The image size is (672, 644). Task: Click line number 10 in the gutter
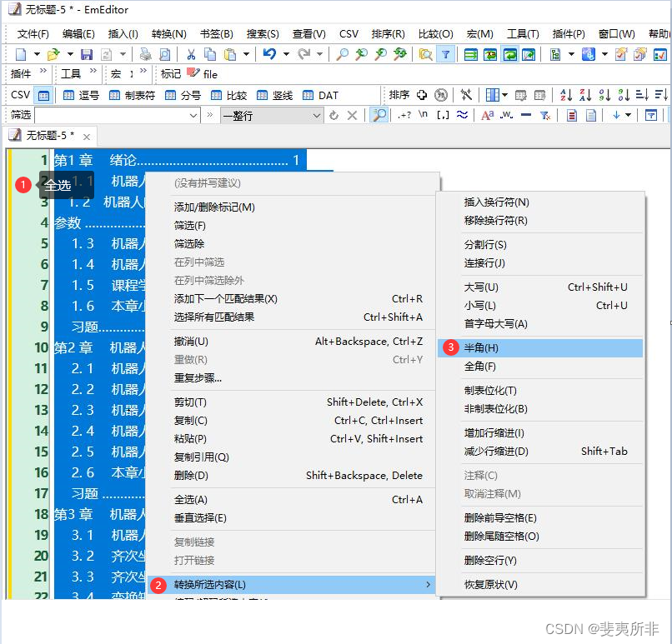click(x=42, y=347)
